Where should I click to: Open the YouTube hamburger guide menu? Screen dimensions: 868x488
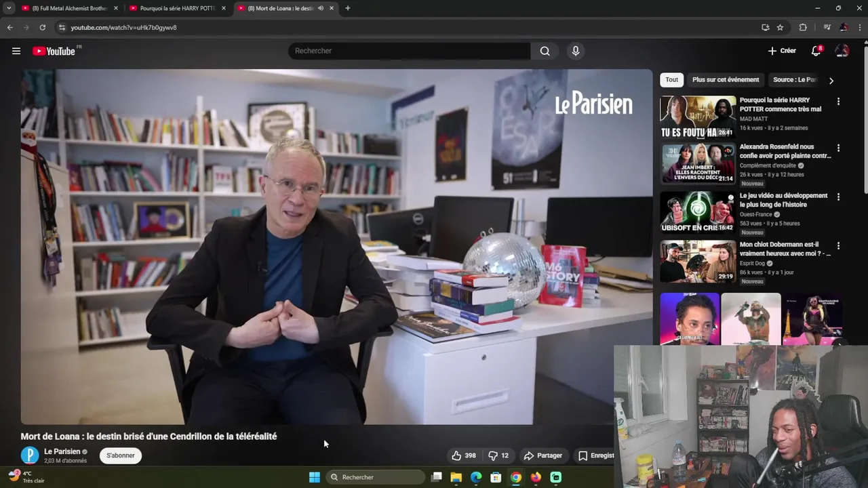click(x=16, y=51)
